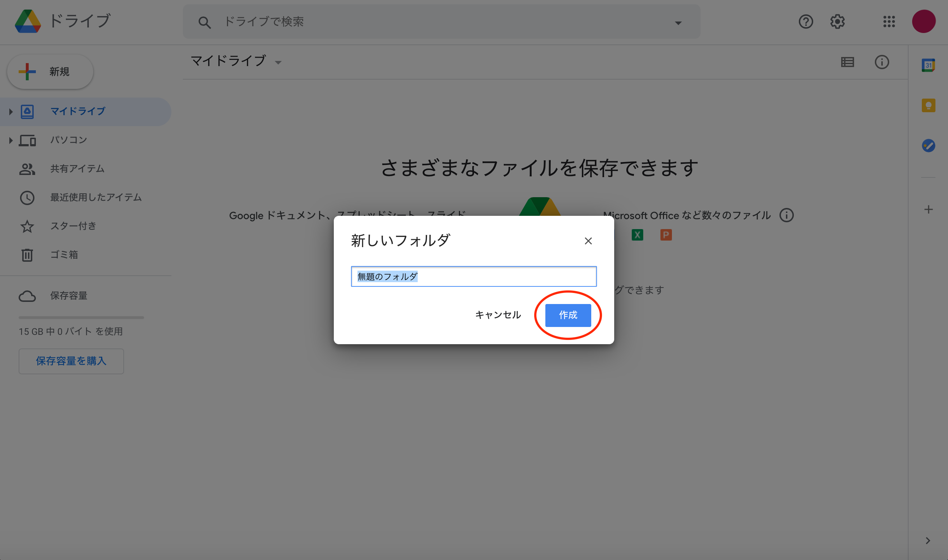Image resolution: width=948 pixels, height=560 pixels.
Task: Click the star icon in sidebar
Action: point(27,227)
